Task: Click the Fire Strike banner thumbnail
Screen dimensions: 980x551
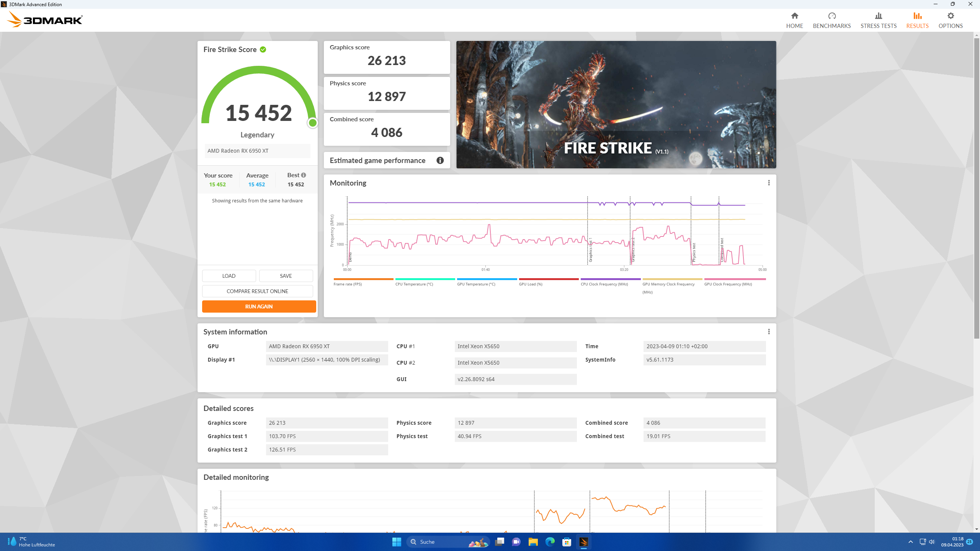Action: point(616,104)
